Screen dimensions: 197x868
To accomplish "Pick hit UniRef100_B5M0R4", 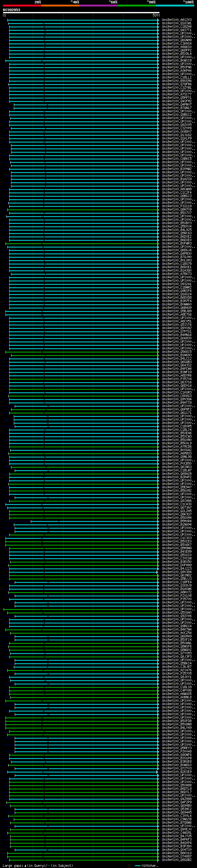I will pyautogui.click(x=177, y=521).
